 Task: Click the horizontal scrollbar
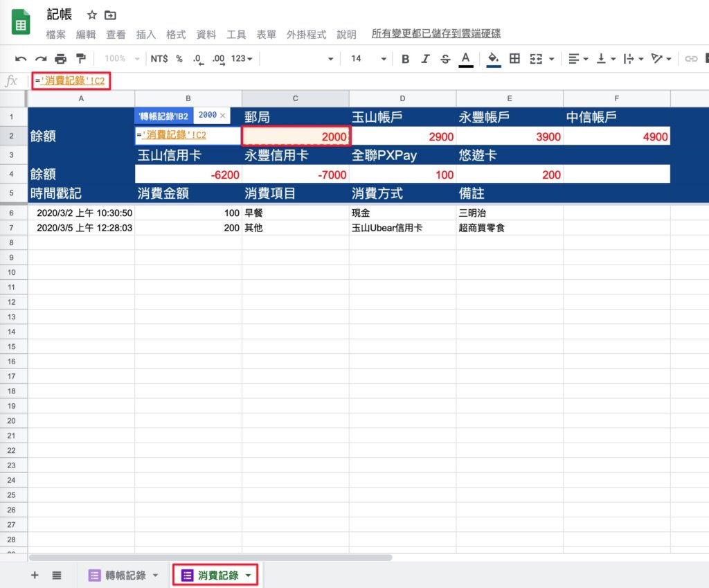[210, 558]
